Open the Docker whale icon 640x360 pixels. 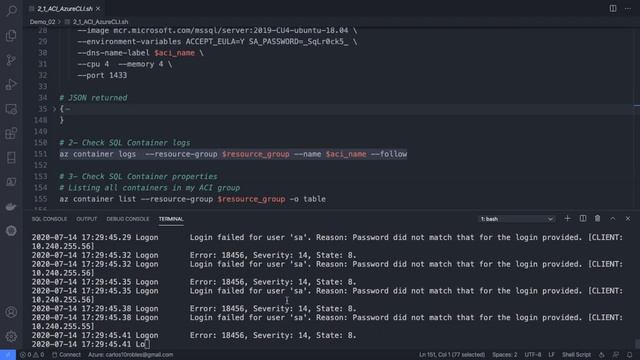pyautogui.click(x=11, y=207)
